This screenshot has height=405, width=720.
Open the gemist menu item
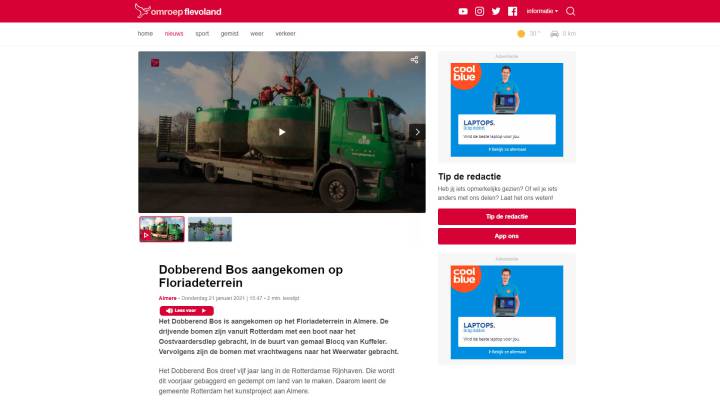(x=229, y=33)
